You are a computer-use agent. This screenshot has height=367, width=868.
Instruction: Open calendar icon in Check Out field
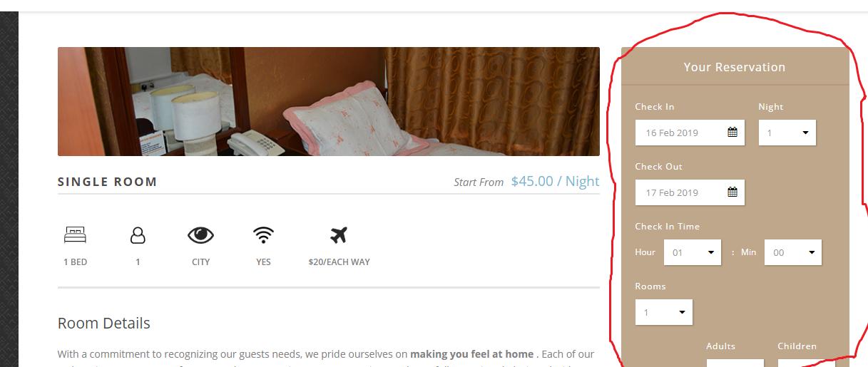coord(732,192)
